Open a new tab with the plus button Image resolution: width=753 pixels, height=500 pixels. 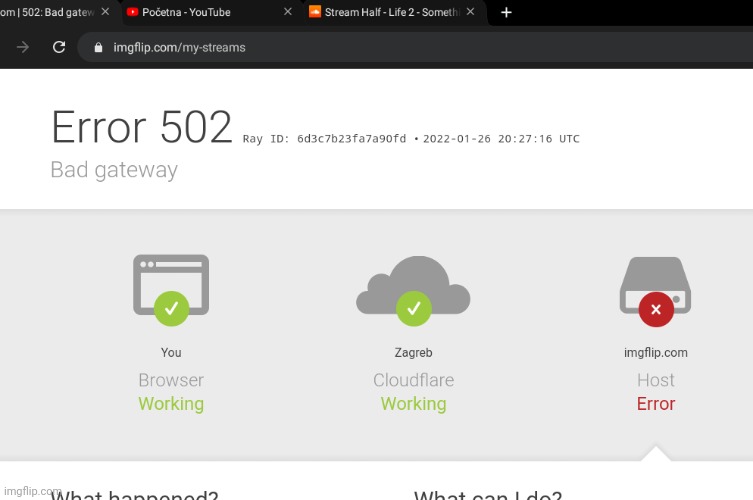(506, 12)
